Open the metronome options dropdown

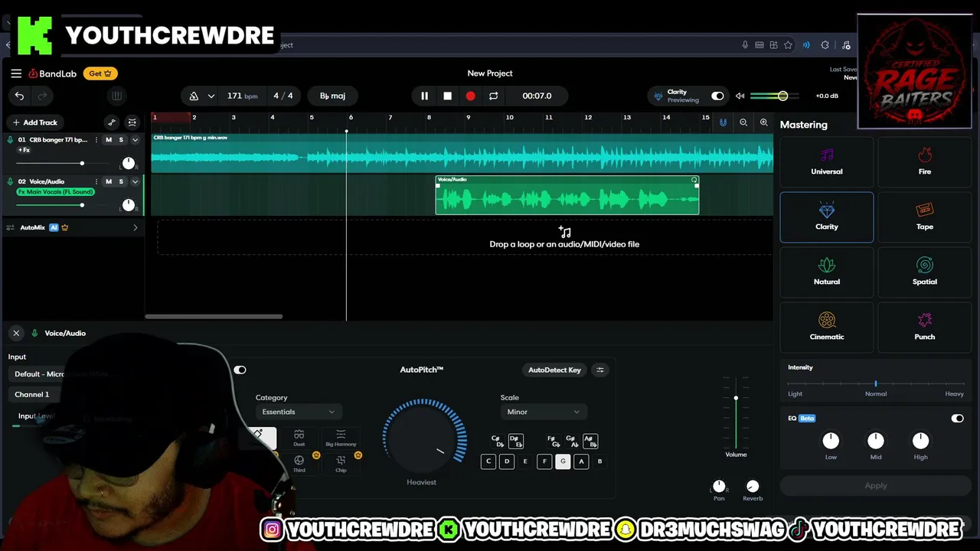(x=211, y=96)
